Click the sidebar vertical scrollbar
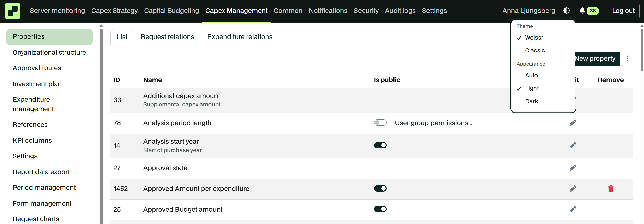This screenshot has width=644, height=224. (x=101, y=126)
